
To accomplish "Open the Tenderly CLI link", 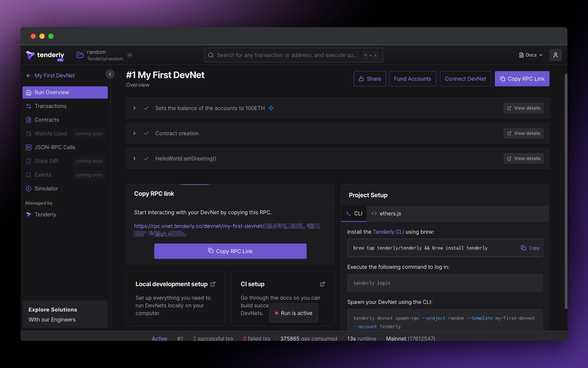I will tap(388, 232).
